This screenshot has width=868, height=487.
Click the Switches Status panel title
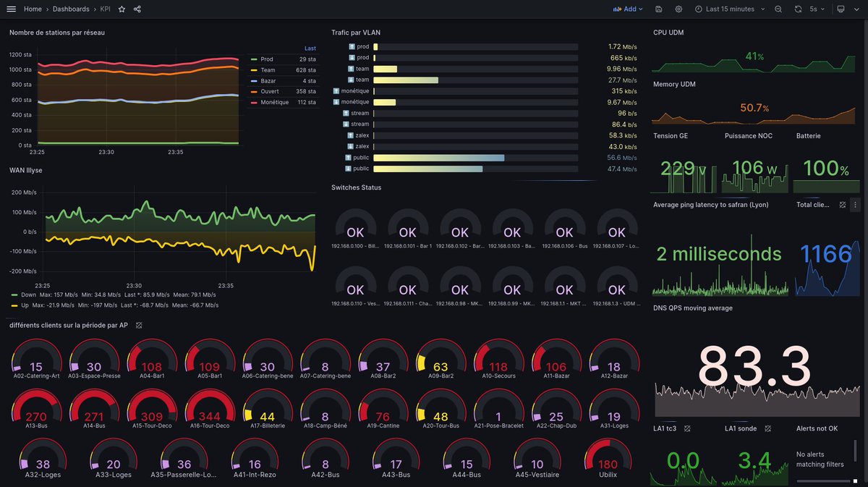(x=356, y=187)
